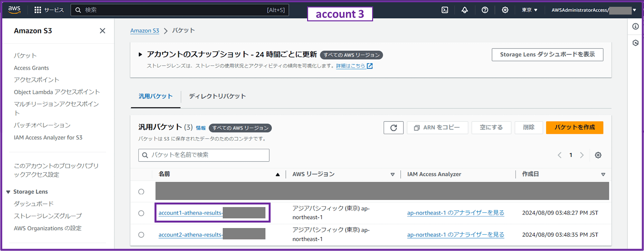
Task: Click 空にする button
Action: point(491,128)
